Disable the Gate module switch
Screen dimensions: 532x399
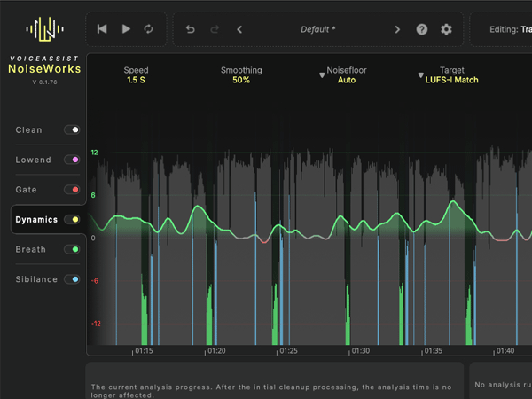(x=72, y=190)
